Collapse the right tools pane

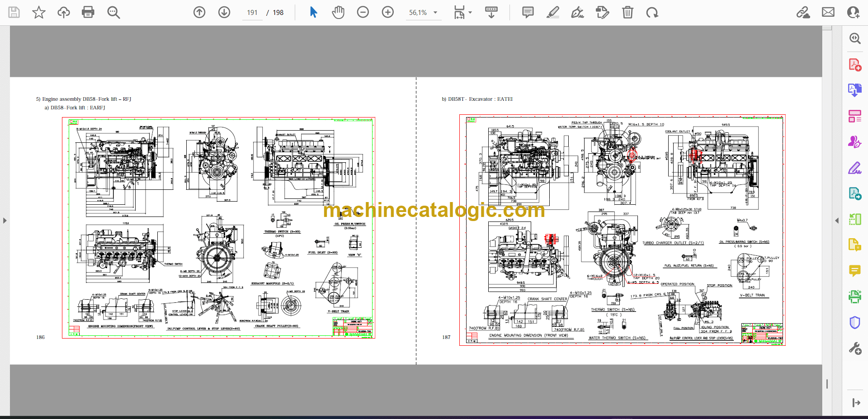click(837, 221)
